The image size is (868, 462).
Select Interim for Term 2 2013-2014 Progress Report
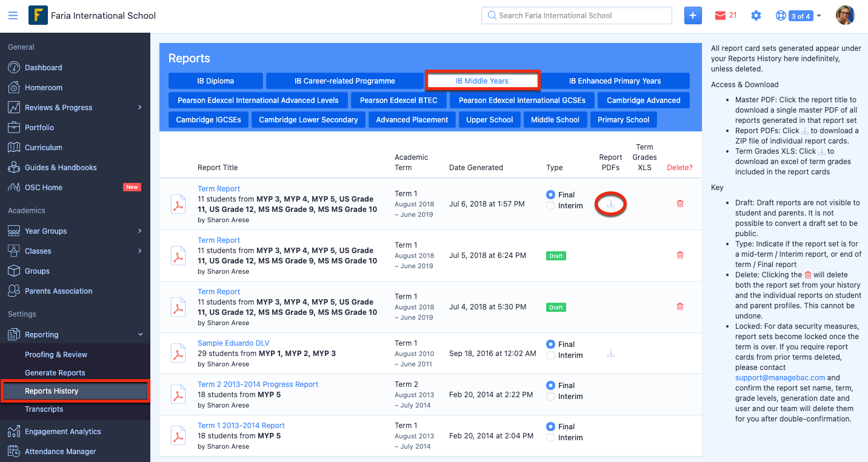550,397
